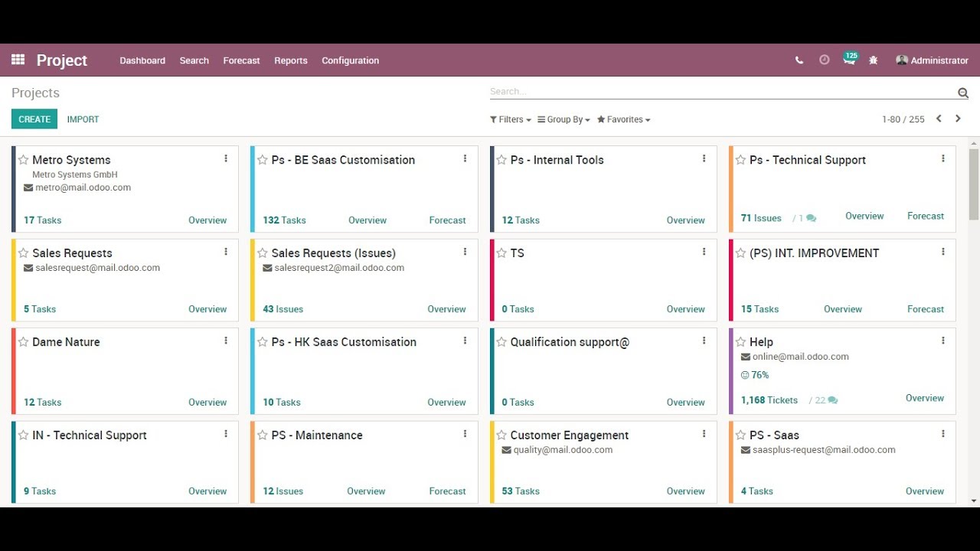Toggle favorite star on Help project

tap(740, 342)
